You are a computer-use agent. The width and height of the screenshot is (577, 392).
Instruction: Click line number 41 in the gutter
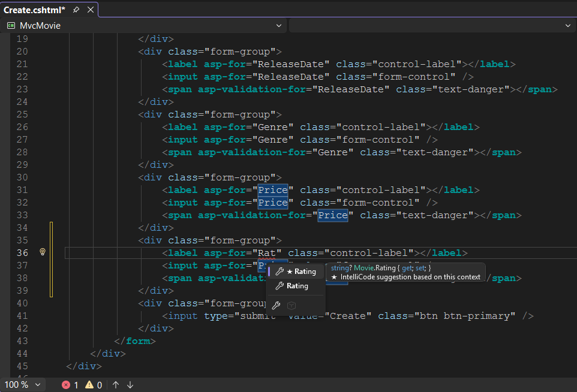[22, 315]
